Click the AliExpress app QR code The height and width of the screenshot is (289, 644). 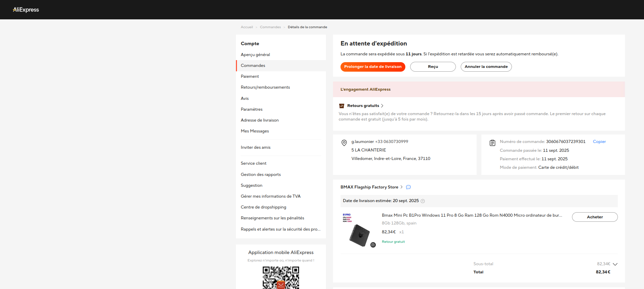click(x=281, y=277)
